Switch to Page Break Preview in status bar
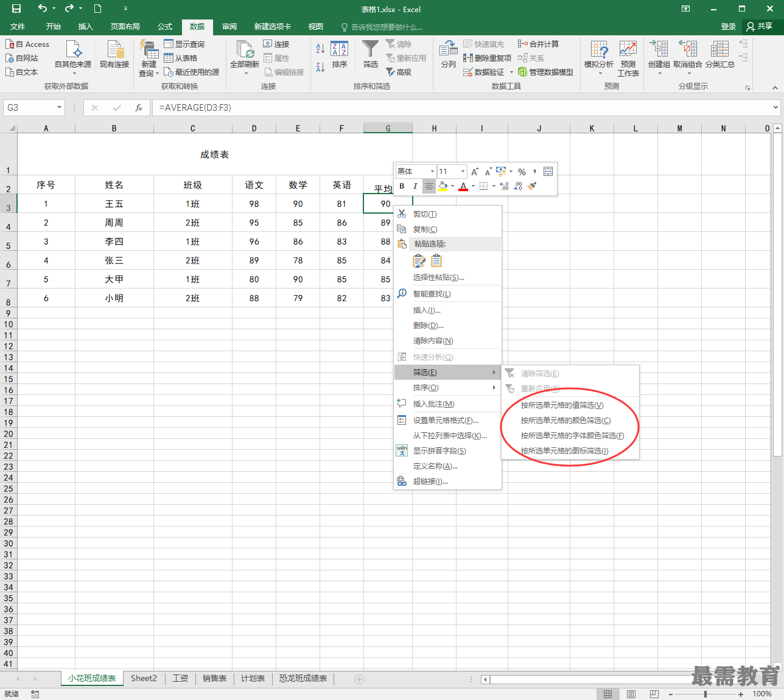 point(654,694)
